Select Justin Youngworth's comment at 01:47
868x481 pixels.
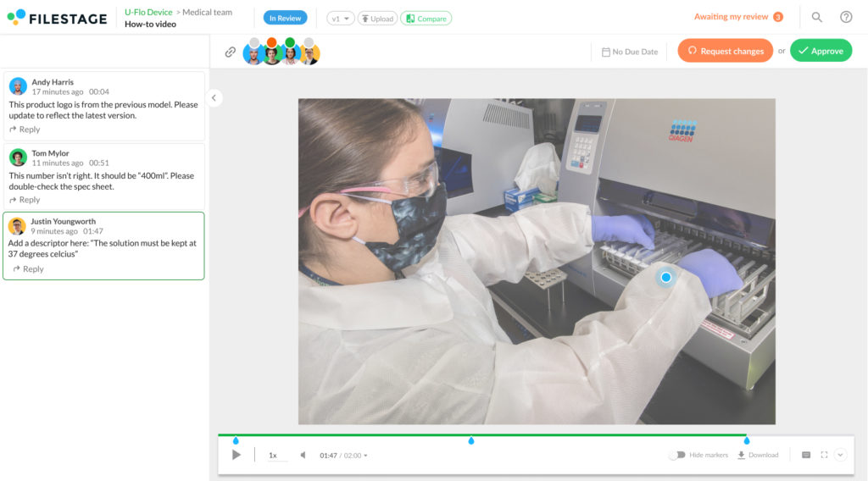pyautogui.click(x=103, y=246)
